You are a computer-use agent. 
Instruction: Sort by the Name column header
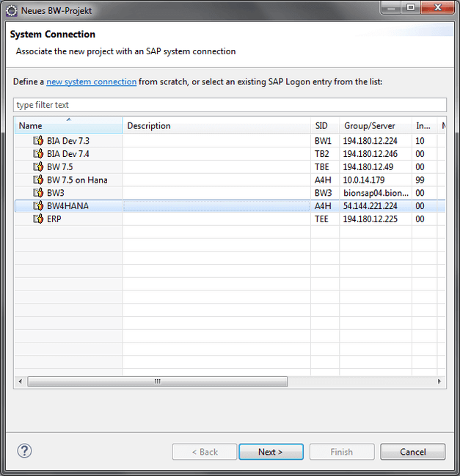pos(69,125)
